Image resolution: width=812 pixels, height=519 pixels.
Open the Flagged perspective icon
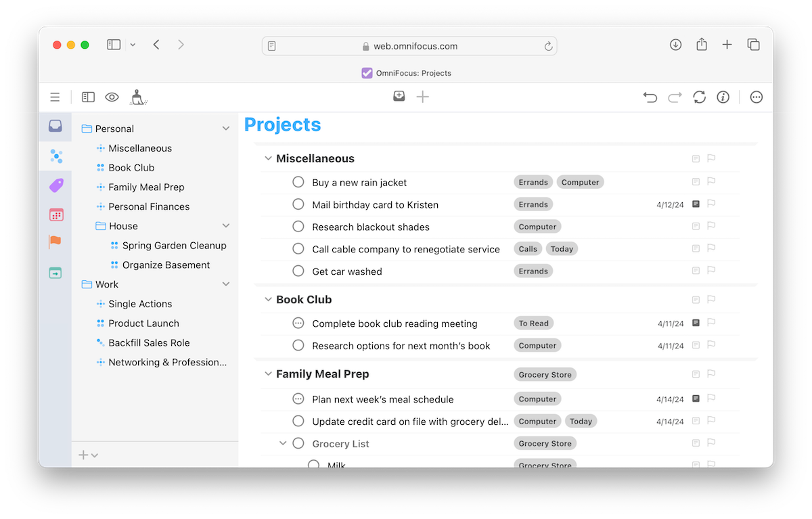coord(55,242)
